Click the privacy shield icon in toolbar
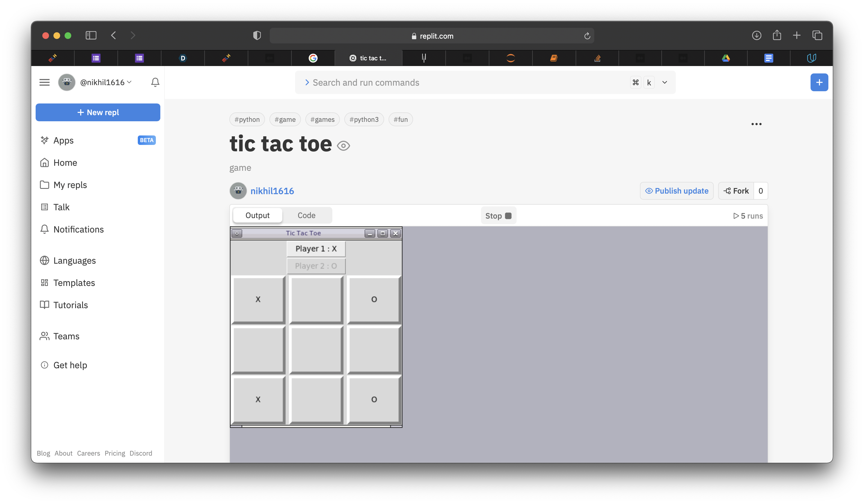Screen dimensions: 864x504 [257, 35]
